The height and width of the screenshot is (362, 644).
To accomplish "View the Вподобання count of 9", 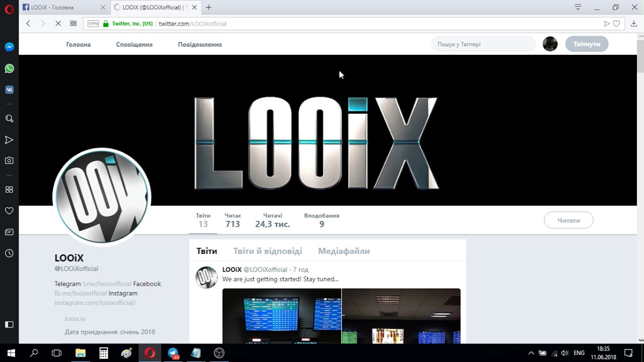I will pyautogui.click(x=321, y=220).
